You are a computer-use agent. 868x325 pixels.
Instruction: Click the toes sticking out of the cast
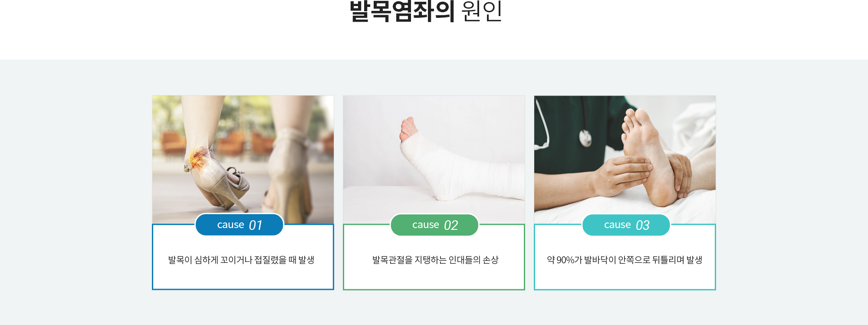(408, 128)
